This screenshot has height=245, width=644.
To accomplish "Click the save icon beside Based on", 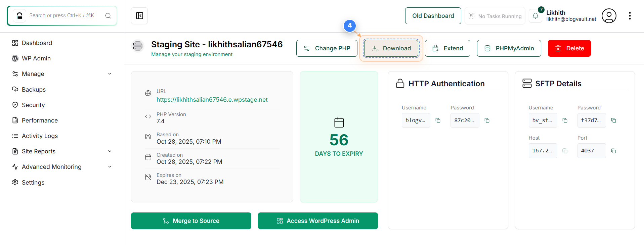I will 148,137.
